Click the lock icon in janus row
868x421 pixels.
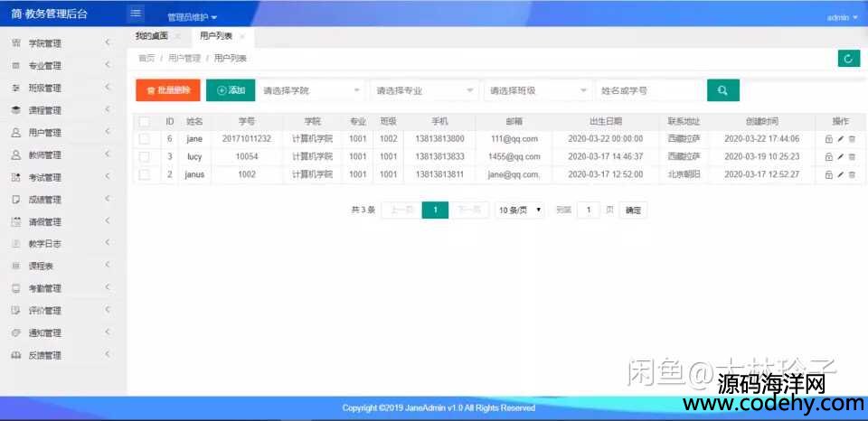829,174
